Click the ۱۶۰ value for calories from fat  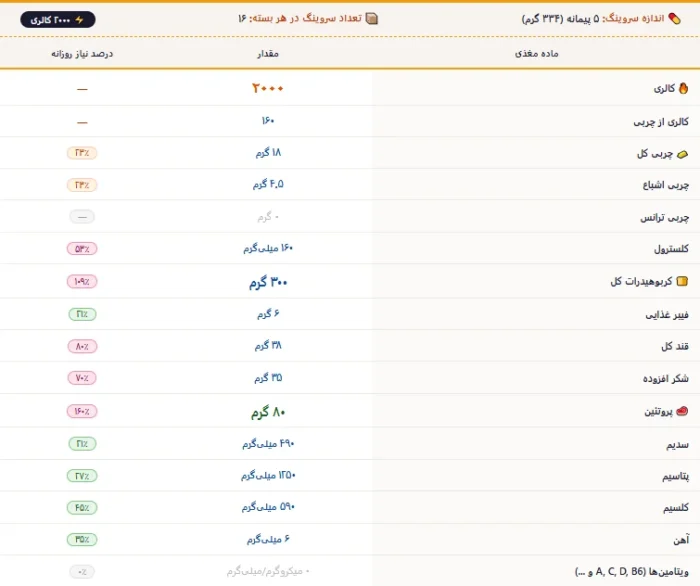coord(268,121)
